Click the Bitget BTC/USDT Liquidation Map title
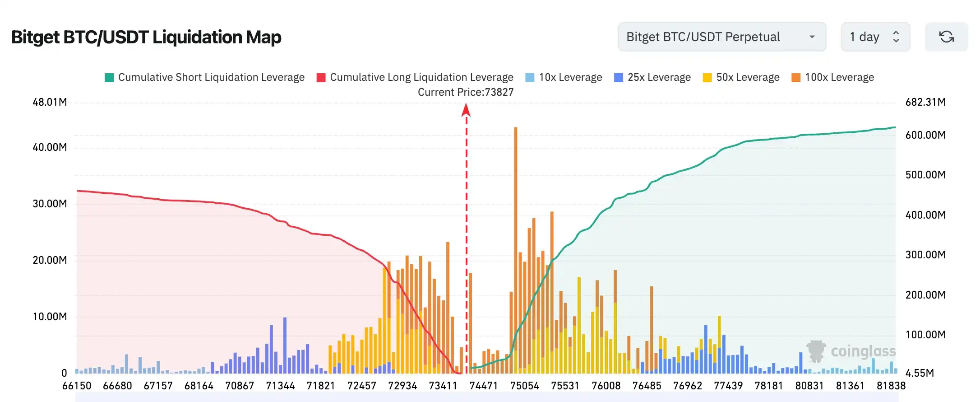Image resolution: width=980 pixels, height=402 pixels. point(146,37)
